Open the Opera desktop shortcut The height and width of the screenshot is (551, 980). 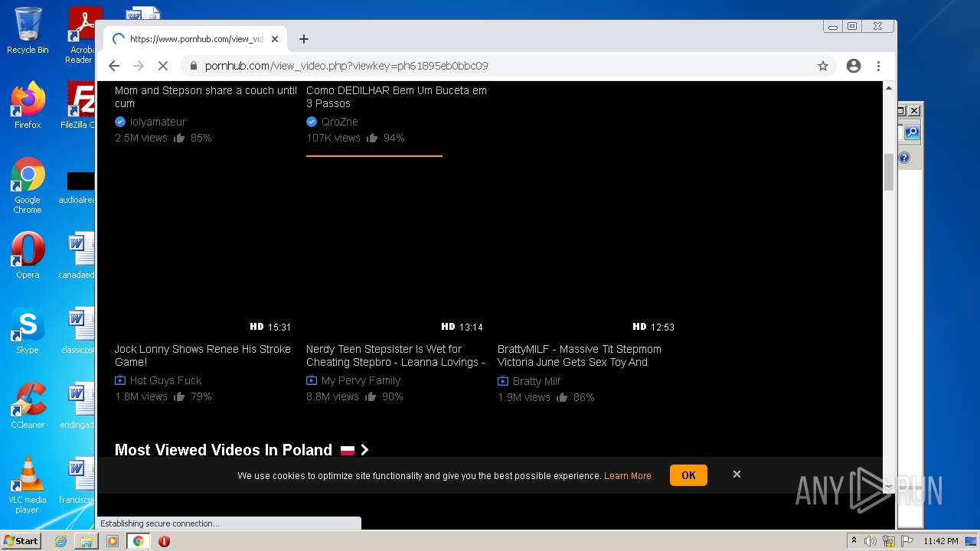point(28,255)
